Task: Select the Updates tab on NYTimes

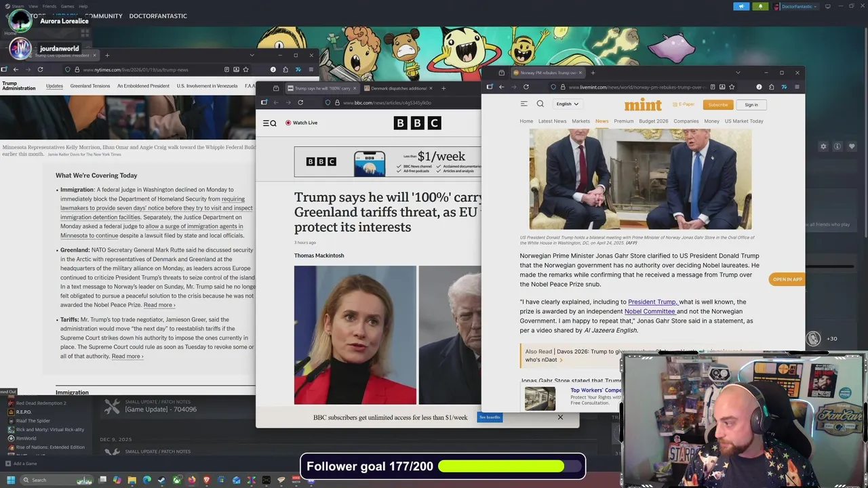Action: coord(54,86)
